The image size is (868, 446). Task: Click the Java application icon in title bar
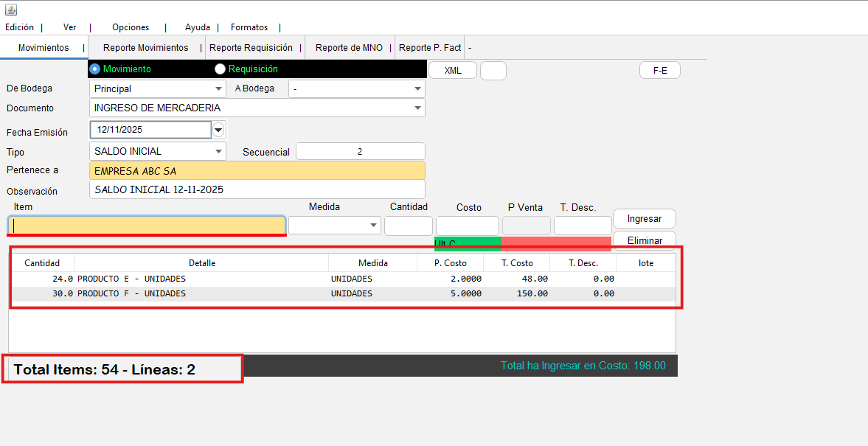(10, 10)
